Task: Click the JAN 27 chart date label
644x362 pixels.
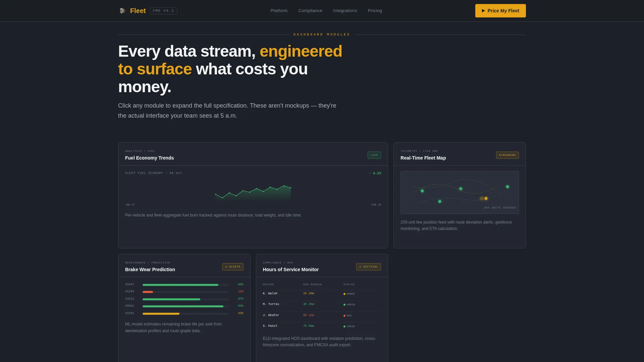Action: 130,205
